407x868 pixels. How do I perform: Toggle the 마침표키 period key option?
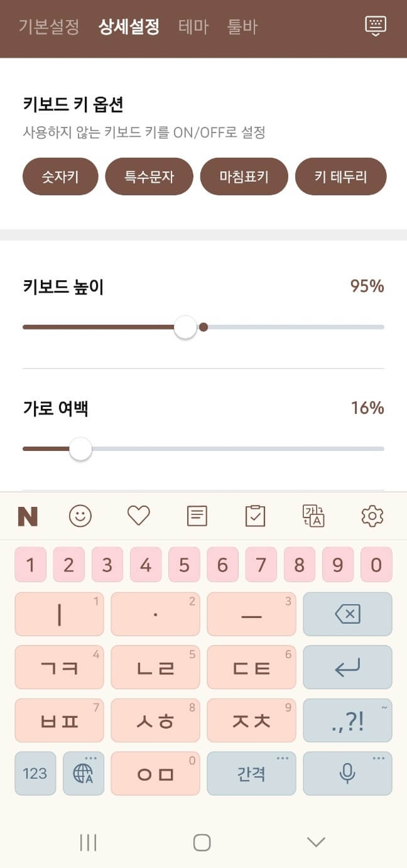(244, 176)
